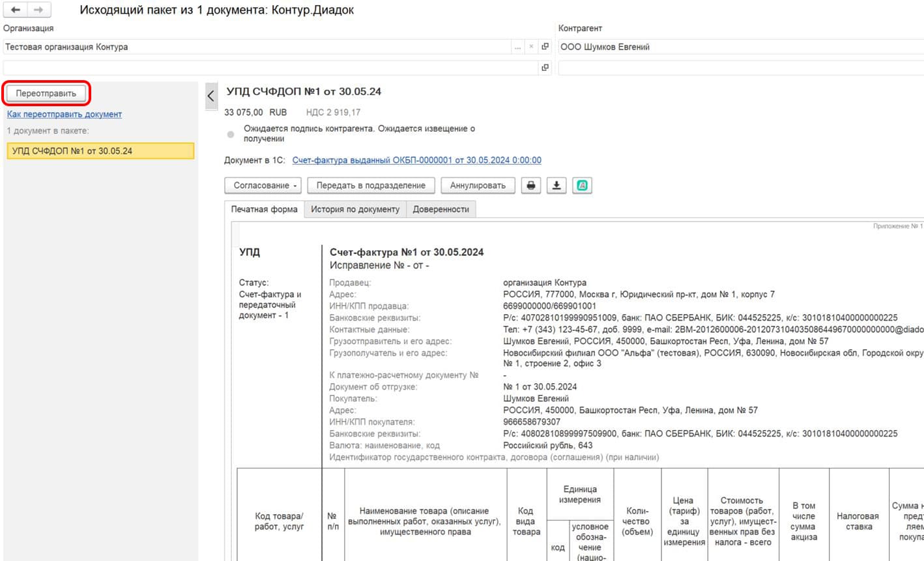The image size is (924, 561).
Task: Click the buyer ИНН value 966658679307
Action: pyautogui.click(x=532, y=422)
